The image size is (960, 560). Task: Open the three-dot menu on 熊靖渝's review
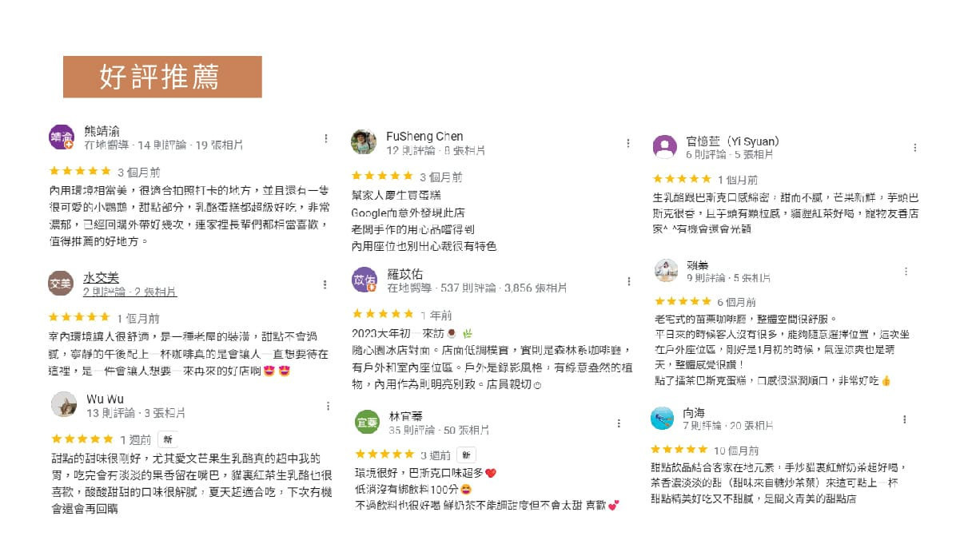click(325, 139)
